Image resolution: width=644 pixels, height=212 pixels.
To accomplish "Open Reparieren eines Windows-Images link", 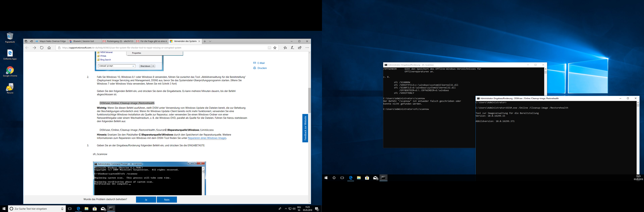I will [207, 138].
